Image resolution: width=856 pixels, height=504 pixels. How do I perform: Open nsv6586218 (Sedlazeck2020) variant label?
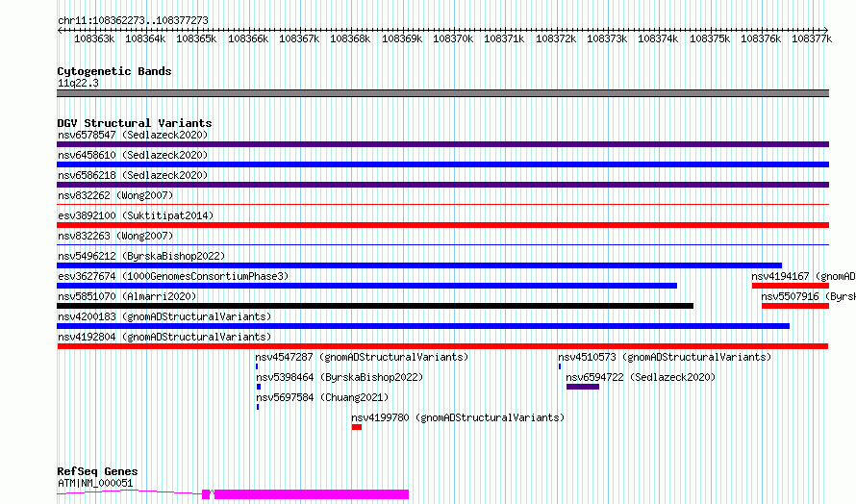coord(133,175)
